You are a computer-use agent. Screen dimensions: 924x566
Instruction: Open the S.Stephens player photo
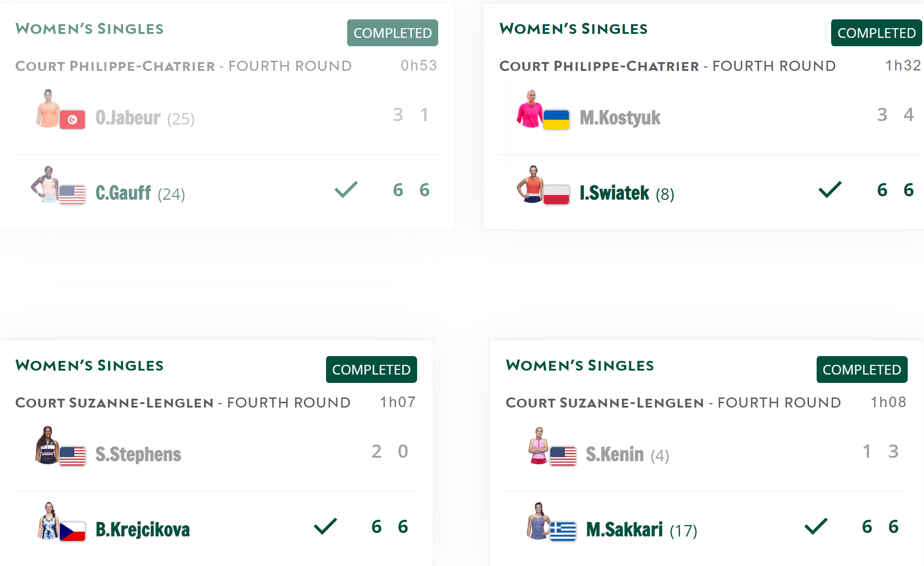point(47,445)
